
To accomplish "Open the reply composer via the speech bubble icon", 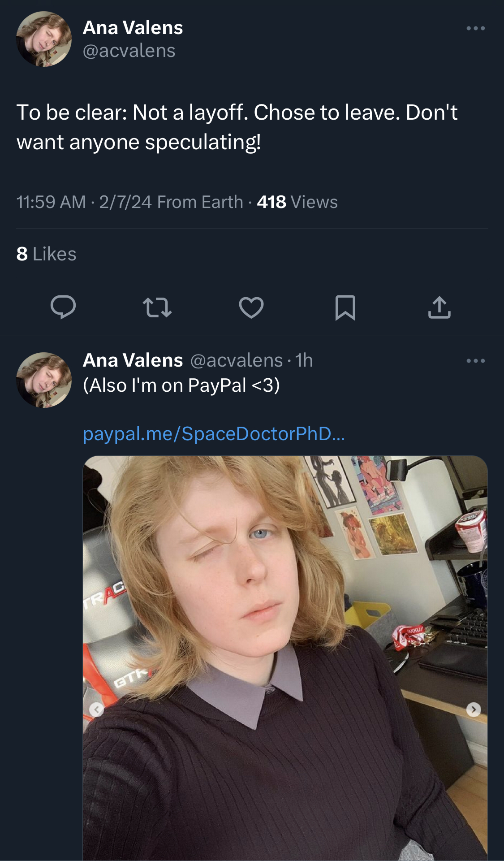I will pyautogui.click(x=63, y=307).
